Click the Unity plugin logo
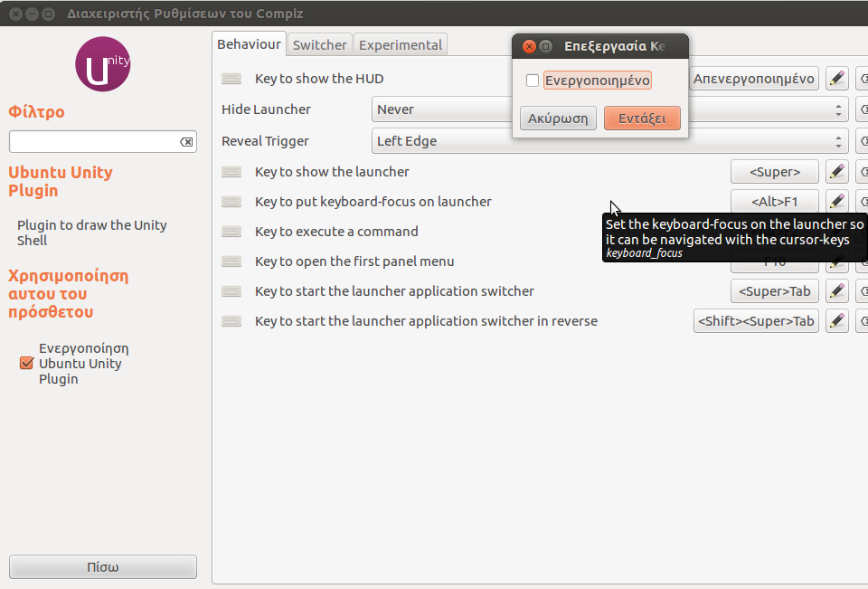The height and width of the screenshot is (589, 868). pyautogui.click(x=103, y=64)
